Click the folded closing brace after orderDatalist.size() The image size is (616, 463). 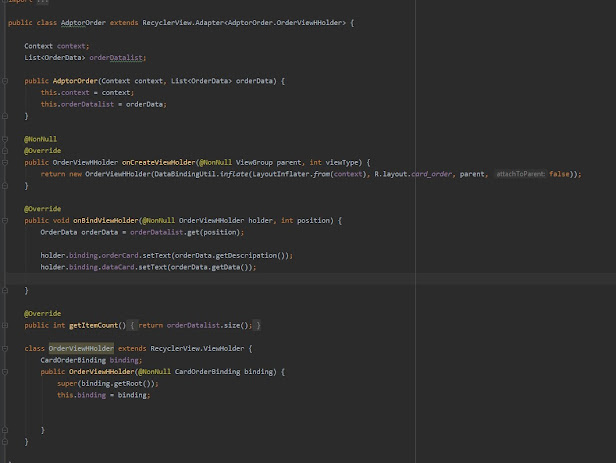click(257, 325)
